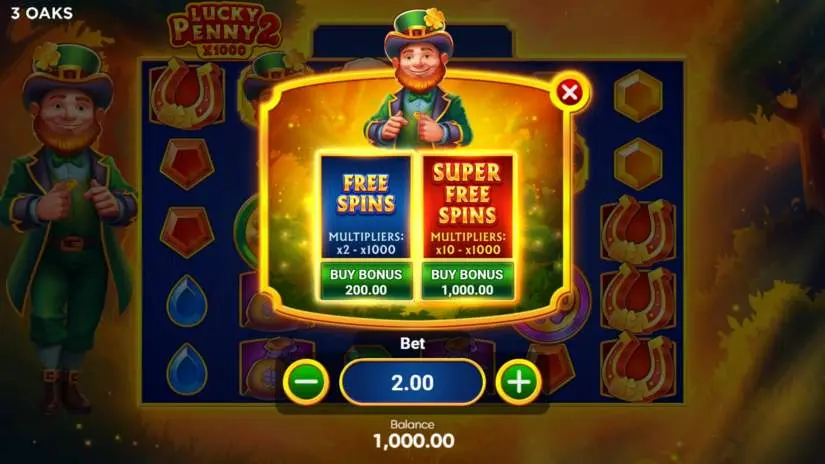
Task: Click the bottom blue teardrop gem
Action: (x=187, y=369)
